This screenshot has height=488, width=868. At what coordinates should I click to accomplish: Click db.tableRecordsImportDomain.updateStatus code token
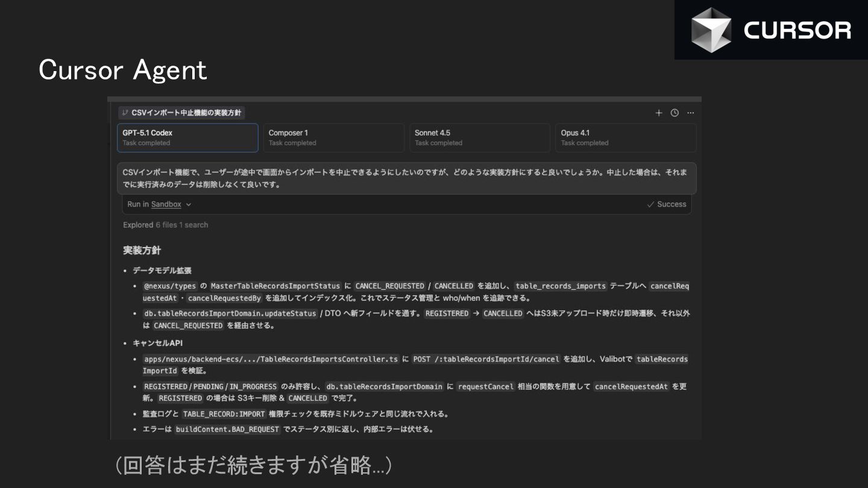click(x=230, y=313)
